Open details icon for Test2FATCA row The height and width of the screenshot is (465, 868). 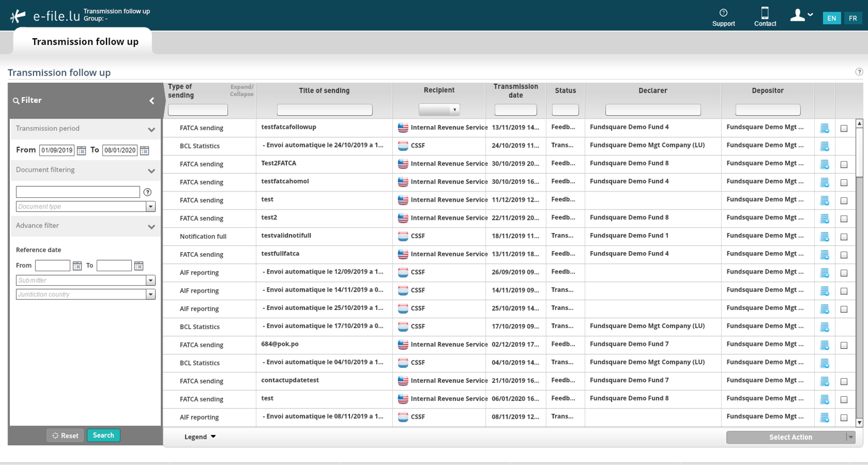(825, 164)
